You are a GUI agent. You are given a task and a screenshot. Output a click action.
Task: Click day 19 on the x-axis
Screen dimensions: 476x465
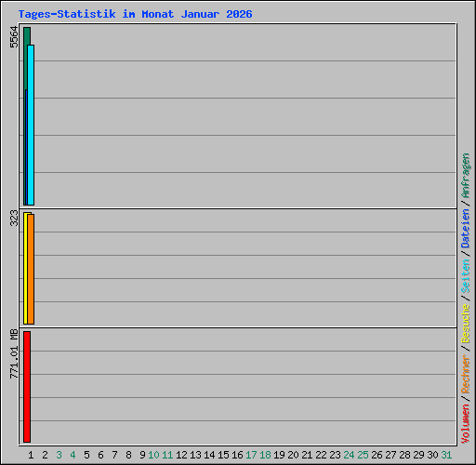pos(279,455)
